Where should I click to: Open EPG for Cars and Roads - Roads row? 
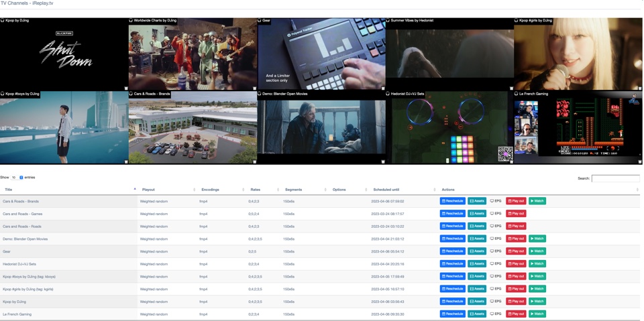(x=496, y=227)
